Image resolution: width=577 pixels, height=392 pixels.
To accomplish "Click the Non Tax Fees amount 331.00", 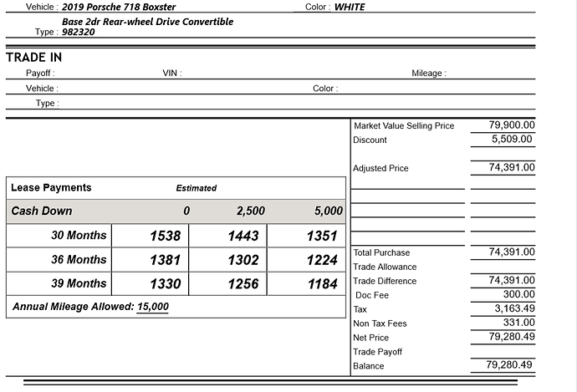I will (518, 323).
